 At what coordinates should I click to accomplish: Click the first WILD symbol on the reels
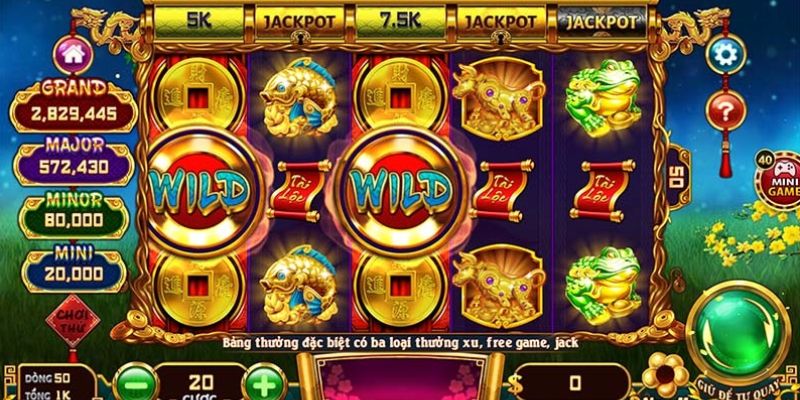[x=200, y=190]
